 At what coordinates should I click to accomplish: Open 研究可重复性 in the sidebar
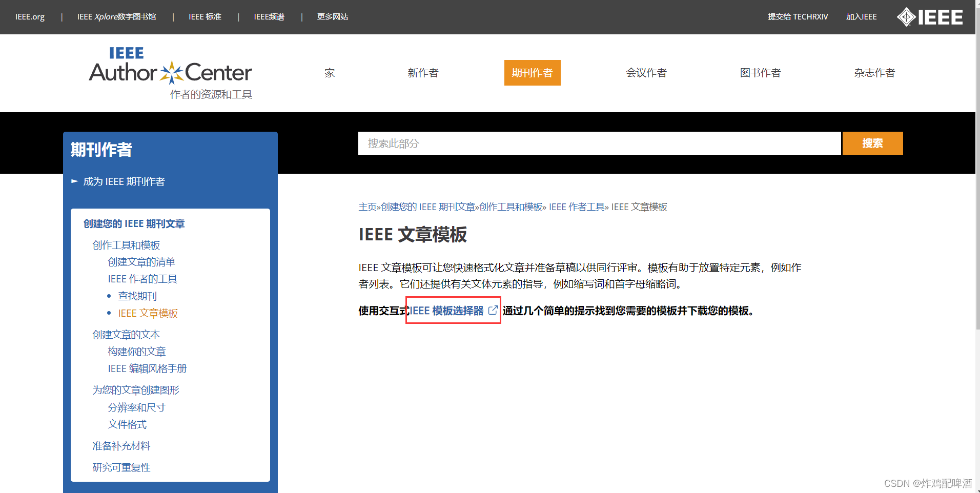coord(121,467)
